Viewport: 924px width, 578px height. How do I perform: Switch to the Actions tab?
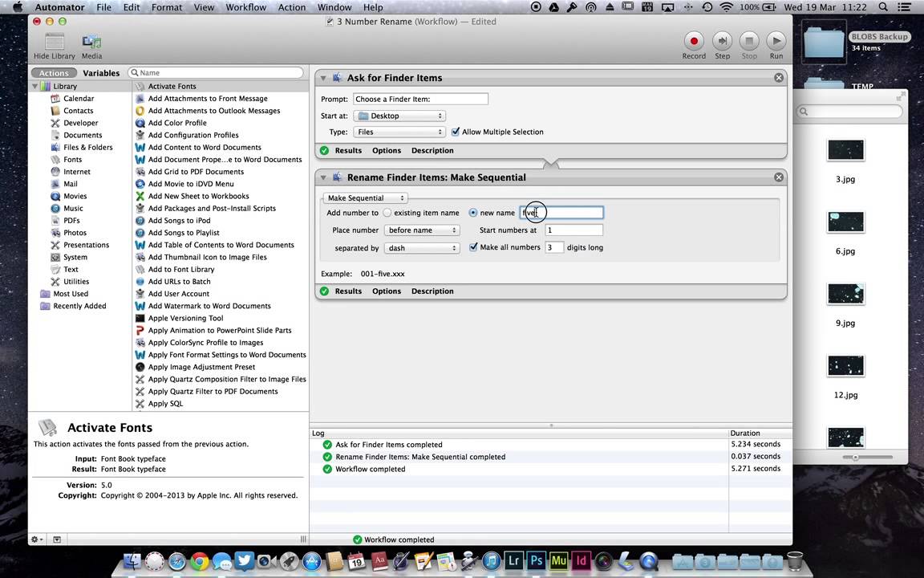[54, 73]
